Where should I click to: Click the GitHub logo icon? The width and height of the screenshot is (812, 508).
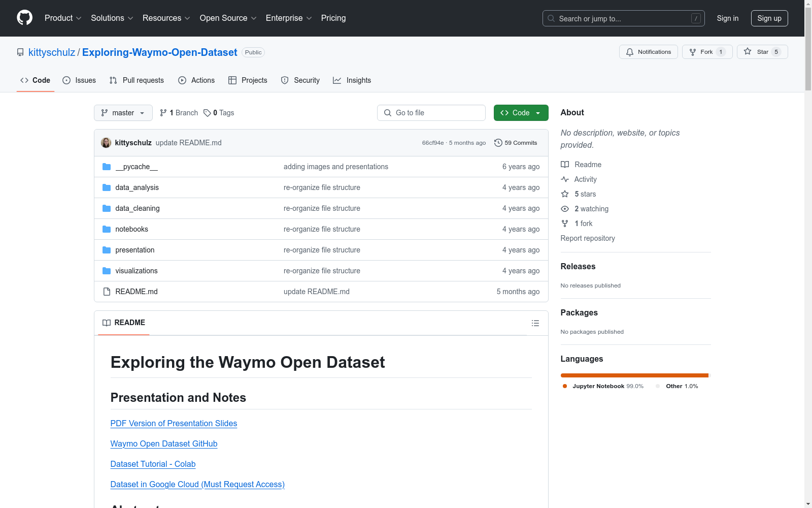pyautogui.click(x=24, y=18)
